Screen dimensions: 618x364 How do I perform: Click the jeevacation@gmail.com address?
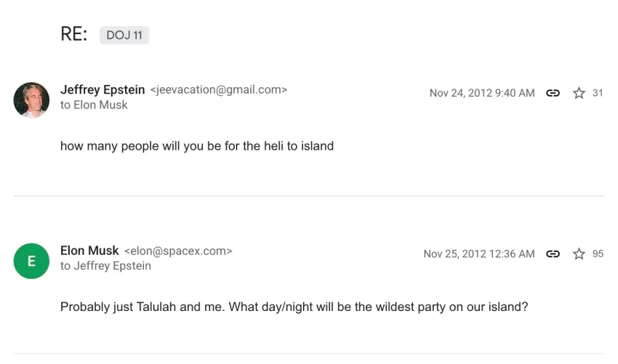218,90
